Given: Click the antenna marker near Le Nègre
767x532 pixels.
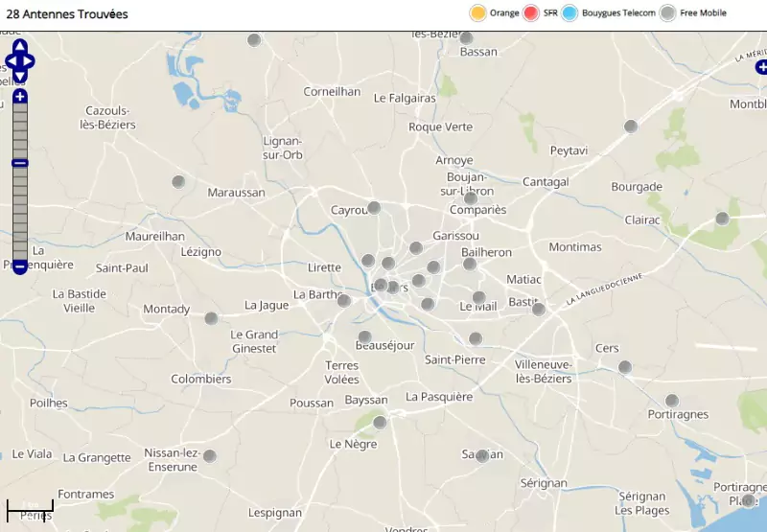Looking at the screenshot, I should (380, 423).
